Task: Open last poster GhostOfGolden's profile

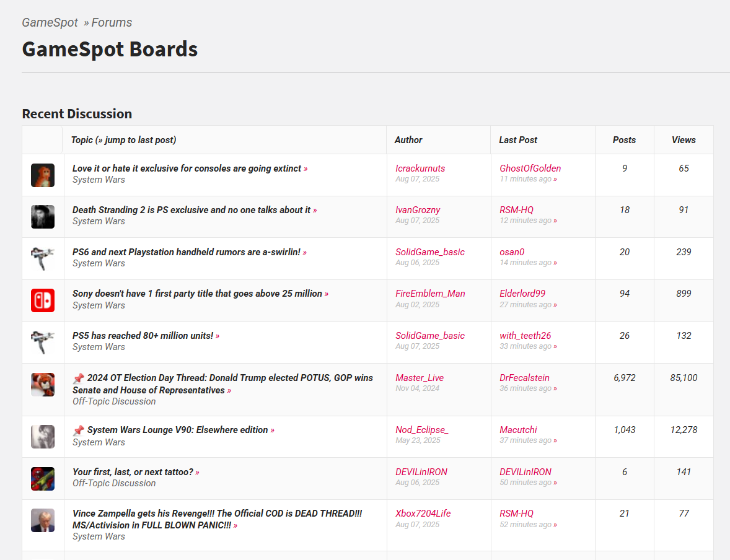Action: [530, 168]
